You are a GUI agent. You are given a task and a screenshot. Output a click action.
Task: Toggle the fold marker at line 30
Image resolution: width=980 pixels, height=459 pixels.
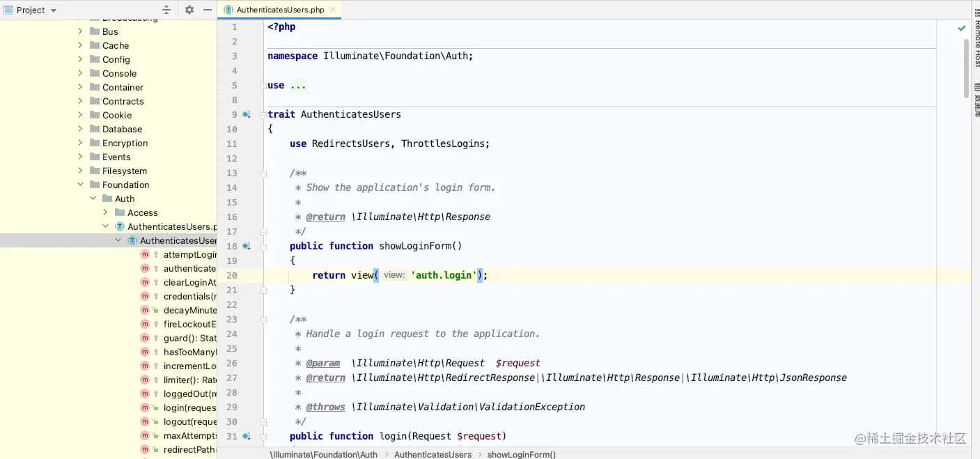pyautogui.click(x=264, y=421)
